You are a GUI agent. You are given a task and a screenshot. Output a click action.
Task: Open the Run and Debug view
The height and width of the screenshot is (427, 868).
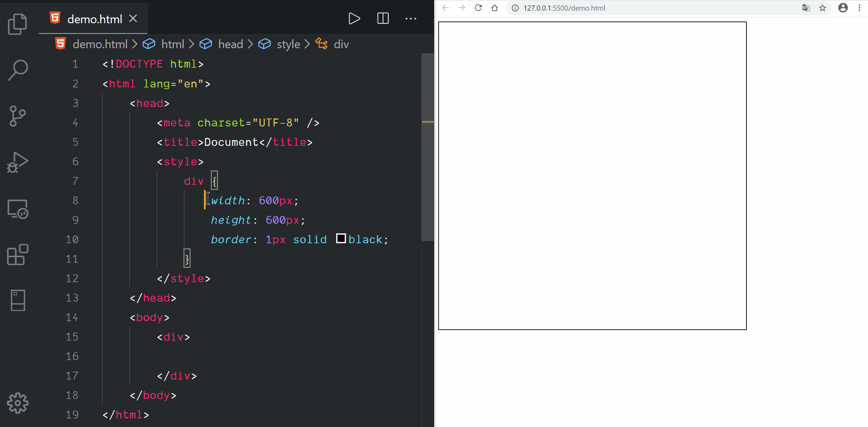(17, 163)
